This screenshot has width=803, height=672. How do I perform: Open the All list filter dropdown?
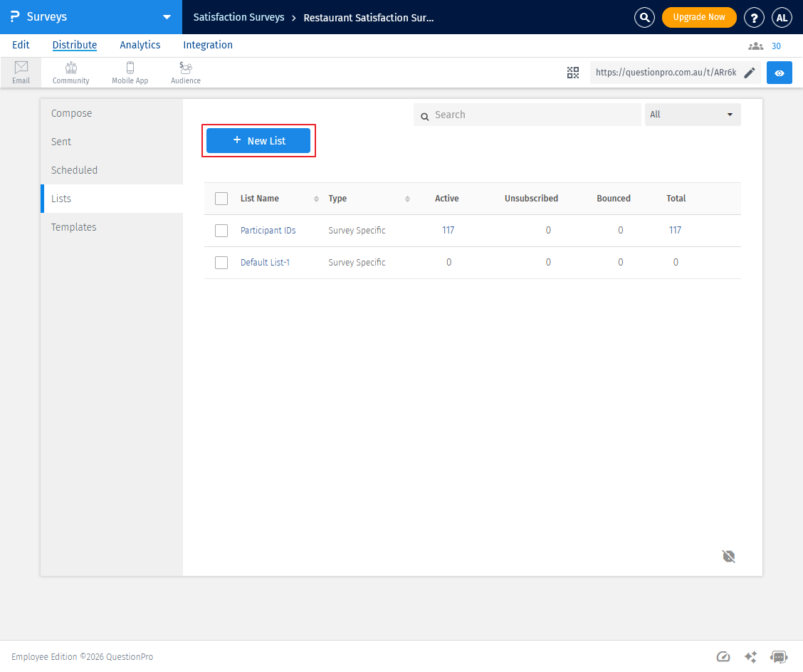[x=693, y=115]
